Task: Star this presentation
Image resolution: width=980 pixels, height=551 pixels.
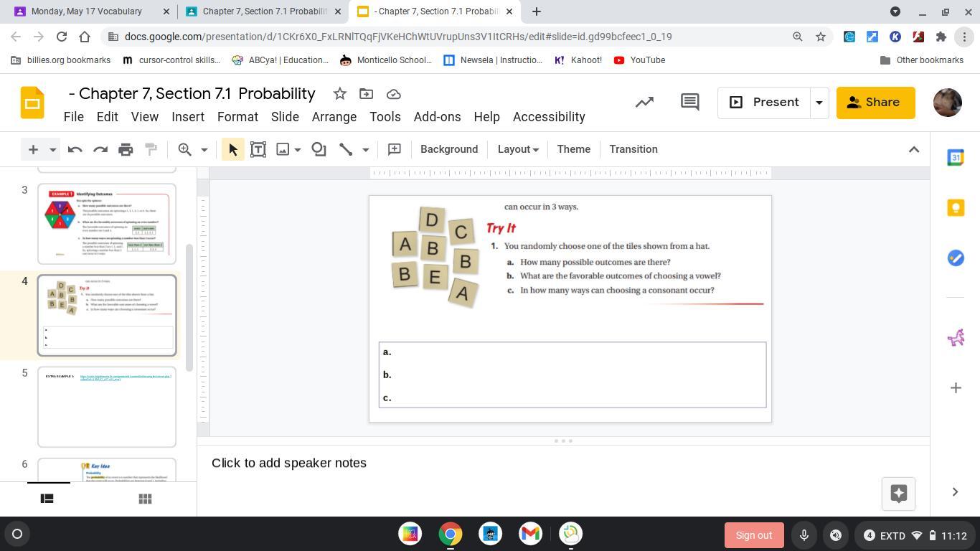Action: click(340, 94)
